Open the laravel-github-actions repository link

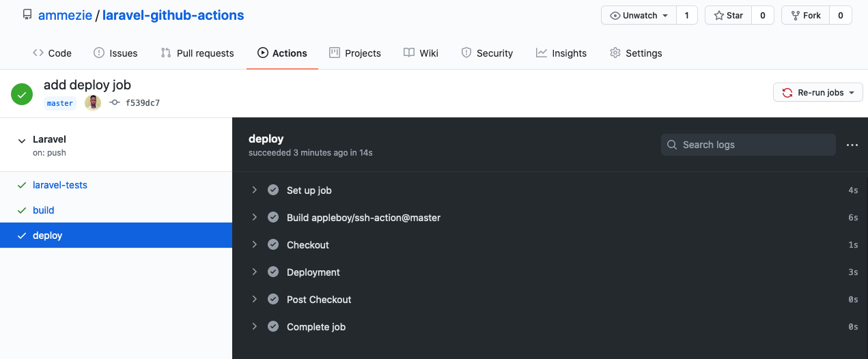(x=173, y=15)
